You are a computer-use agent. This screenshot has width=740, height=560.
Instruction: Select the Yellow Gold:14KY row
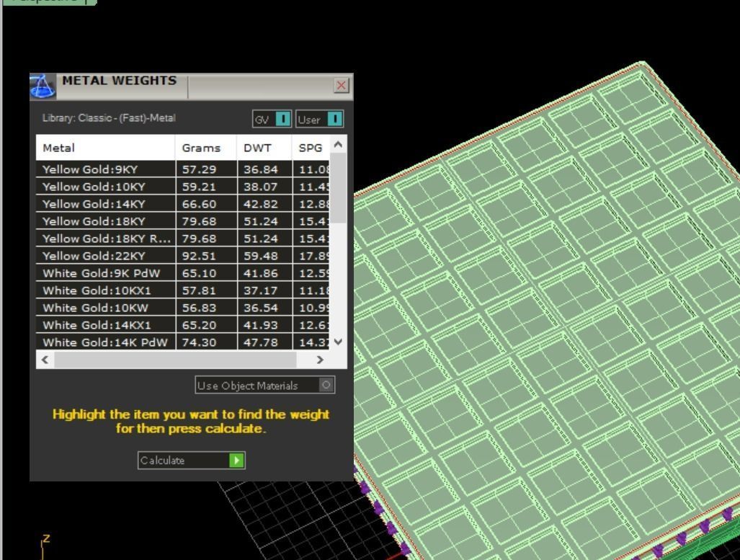click(x=182, y=204)
